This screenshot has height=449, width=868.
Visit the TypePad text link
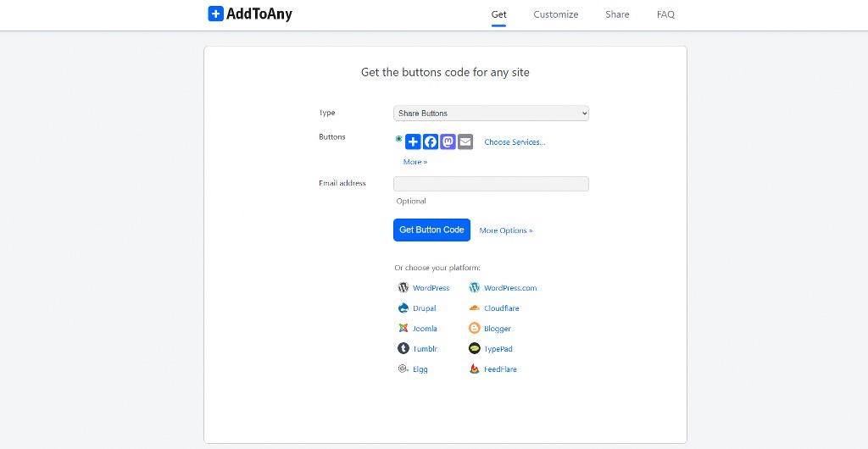click(498, 349)
